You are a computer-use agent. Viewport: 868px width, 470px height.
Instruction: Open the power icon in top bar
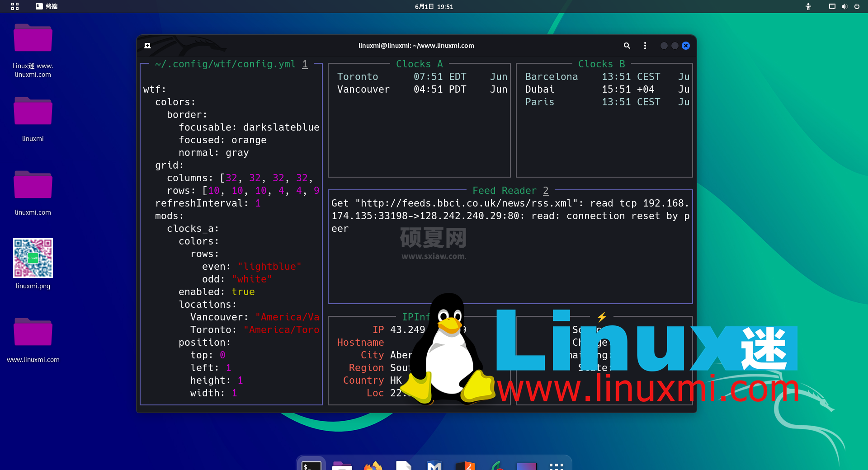[x=857, y=6]
